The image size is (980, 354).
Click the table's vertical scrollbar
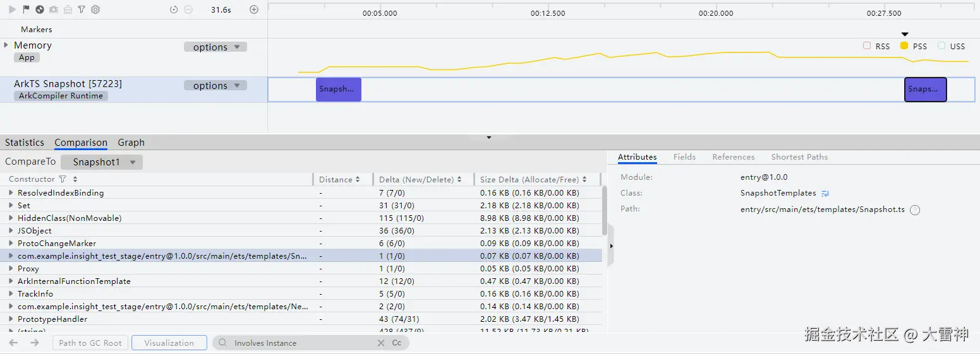click(605, 211)
